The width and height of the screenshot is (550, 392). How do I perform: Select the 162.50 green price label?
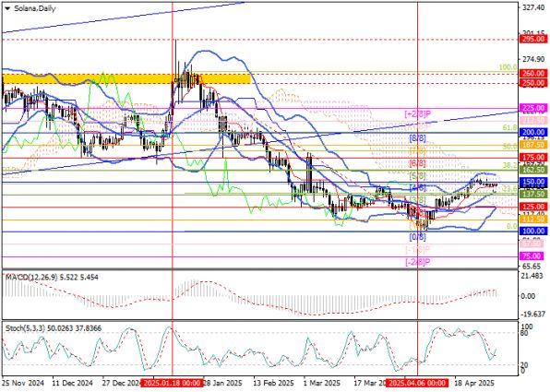pyautogui.click(x=533, y=170)
